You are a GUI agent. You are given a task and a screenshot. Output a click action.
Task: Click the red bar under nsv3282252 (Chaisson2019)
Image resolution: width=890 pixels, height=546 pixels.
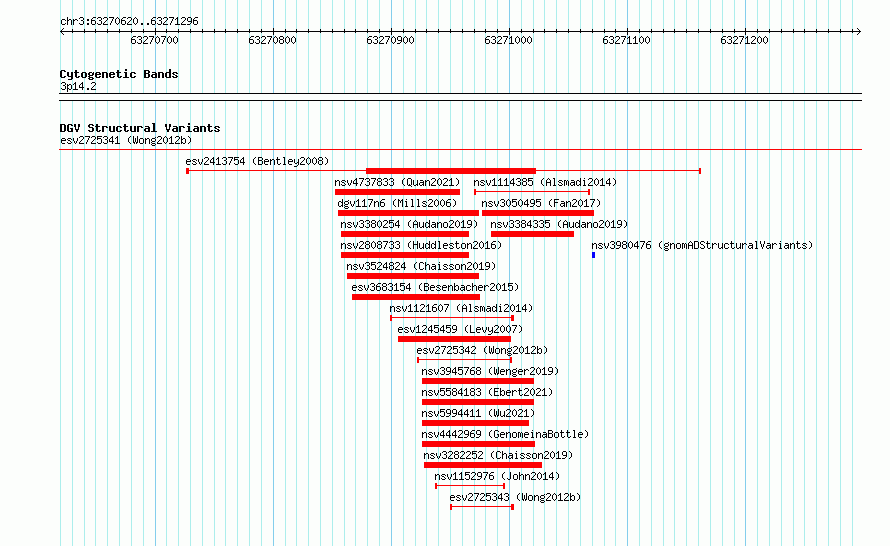click(483, 465)
